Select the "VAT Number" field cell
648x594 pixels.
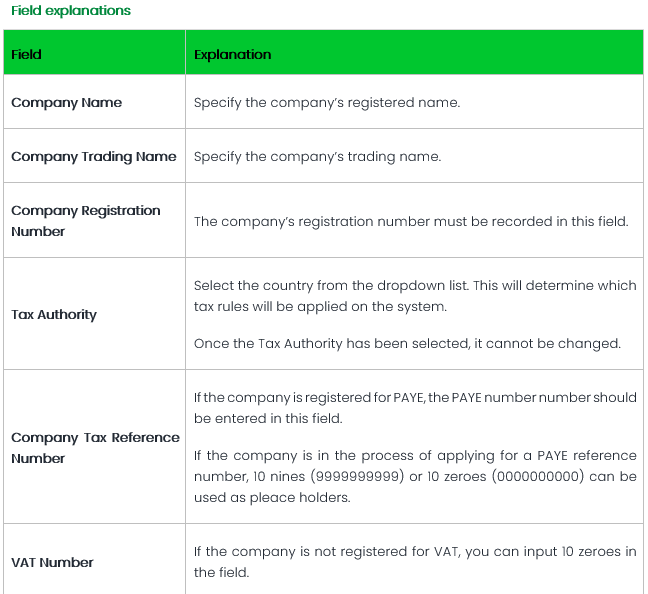coord(52,562)
